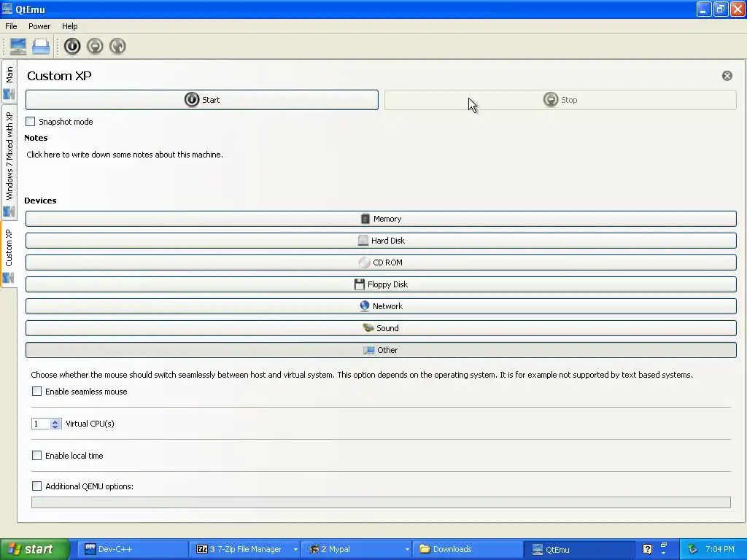Click the Virtual CPU number field
This screenshot has height=560, width=747.
coord(41,424)
